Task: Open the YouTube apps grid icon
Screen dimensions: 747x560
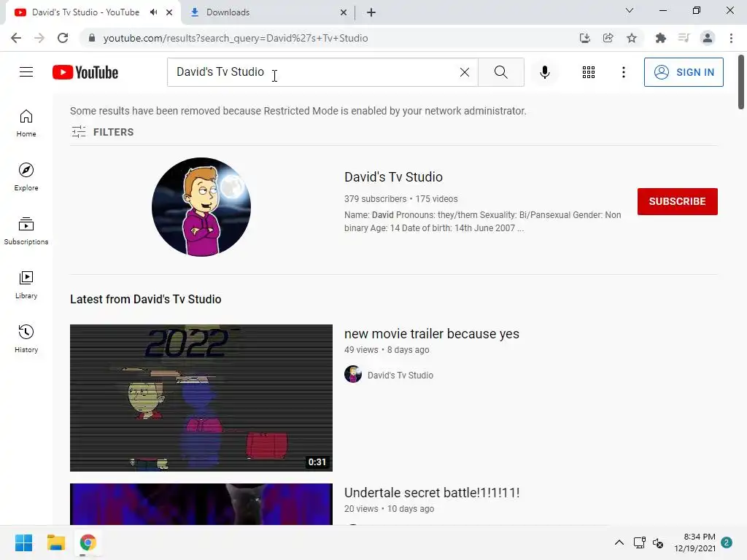Action: tap(589, 72)
